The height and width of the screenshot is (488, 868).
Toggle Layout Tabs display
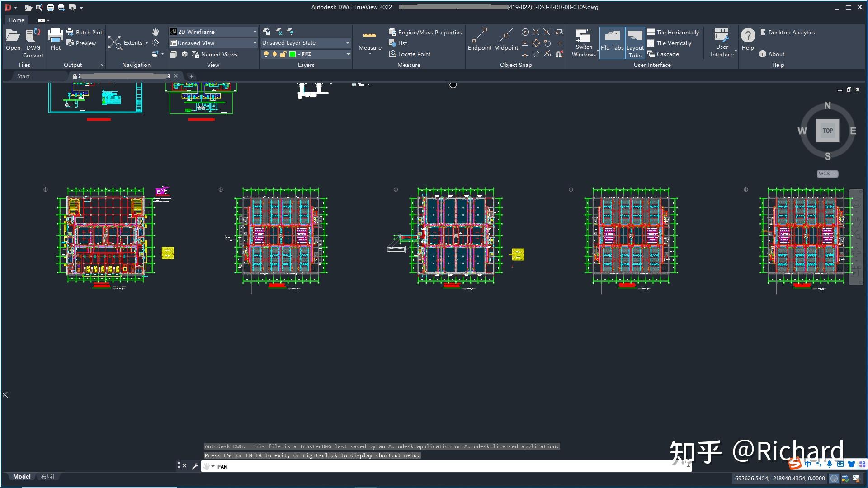tap(635, 43)
